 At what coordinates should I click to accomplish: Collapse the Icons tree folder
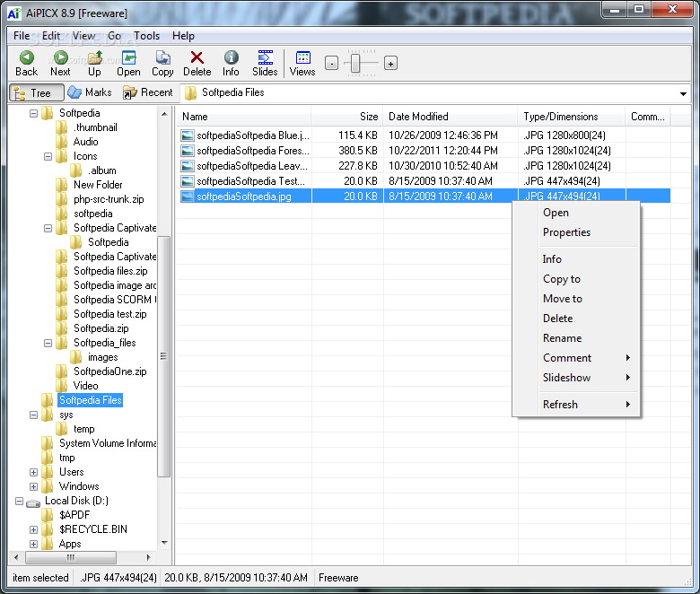click(x=48, y=157)
